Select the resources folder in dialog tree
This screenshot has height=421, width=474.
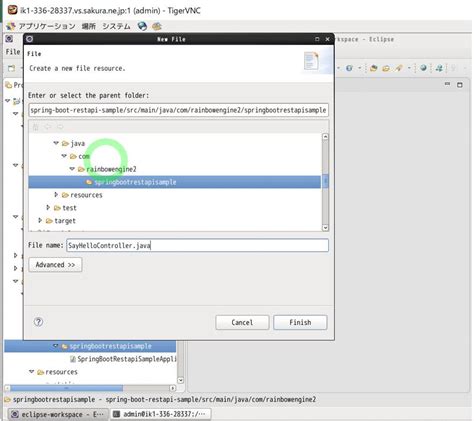[86, 195]
